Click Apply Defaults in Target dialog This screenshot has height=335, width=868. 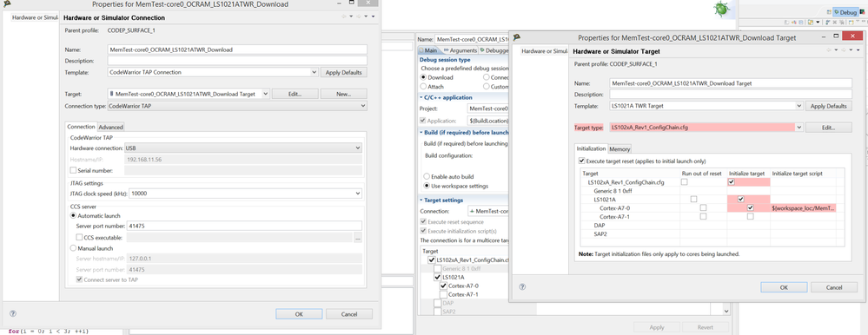click(x=829, y=106)
